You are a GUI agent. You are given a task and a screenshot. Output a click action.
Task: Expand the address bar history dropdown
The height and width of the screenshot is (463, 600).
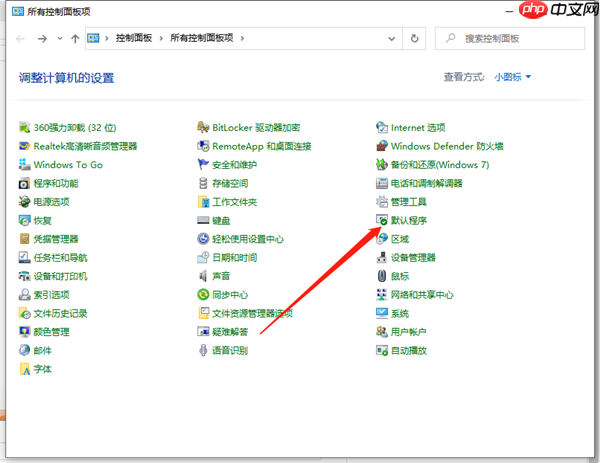391,39
